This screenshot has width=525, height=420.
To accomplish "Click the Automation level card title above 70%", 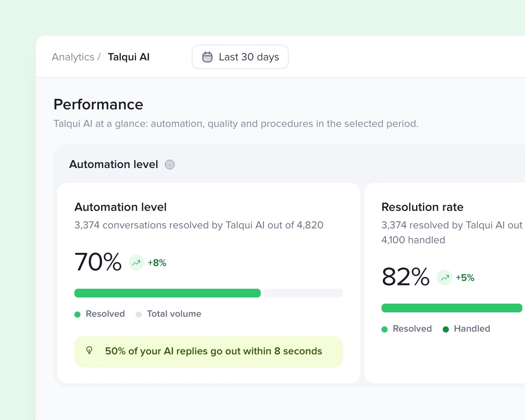I will [x=121, y=207].
